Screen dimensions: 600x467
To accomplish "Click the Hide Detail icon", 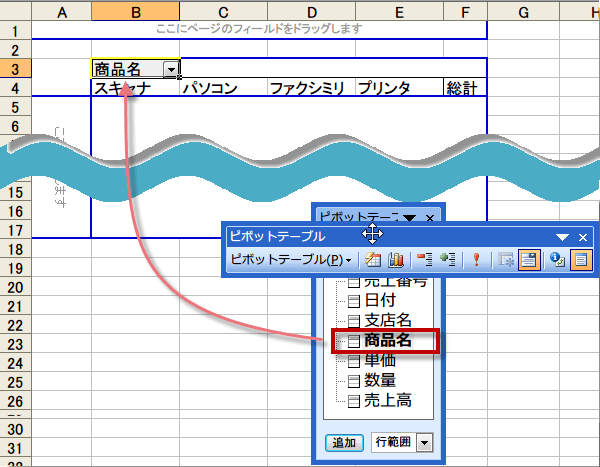I will point(425,260).
